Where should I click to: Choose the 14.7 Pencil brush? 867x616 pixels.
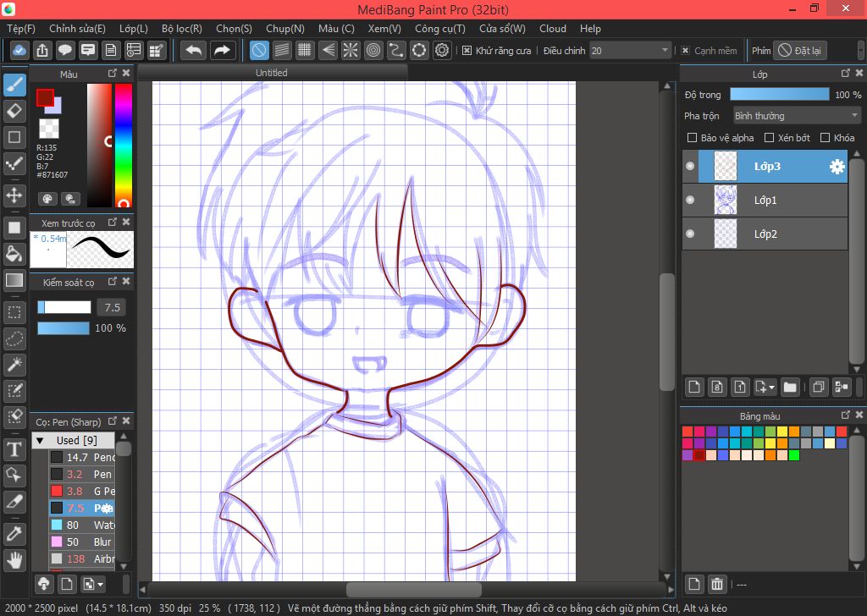coord(82,457)
